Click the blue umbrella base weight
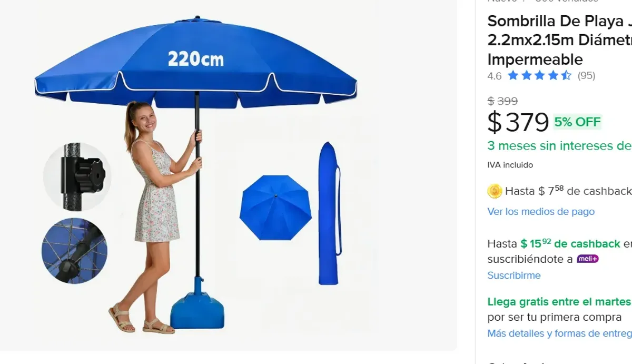 click(197, 306)
